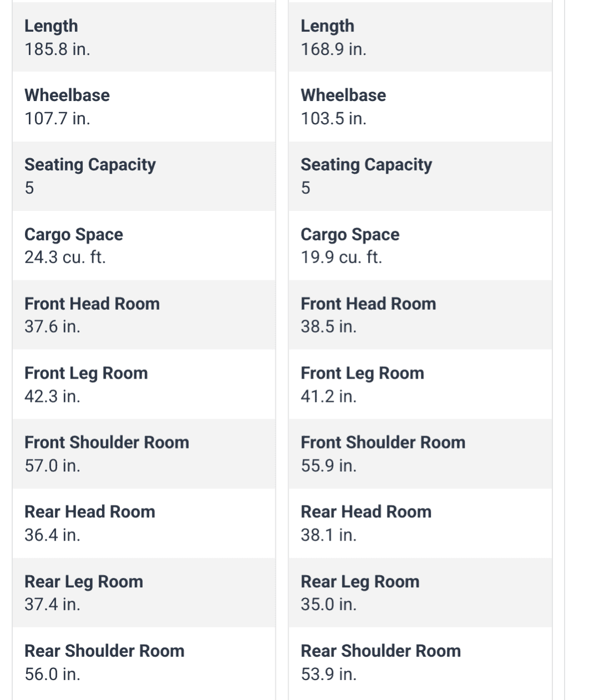Click the 107.7 in. Wheelbase value
This screenshot has width=599, height=700.
pos(57,119)
